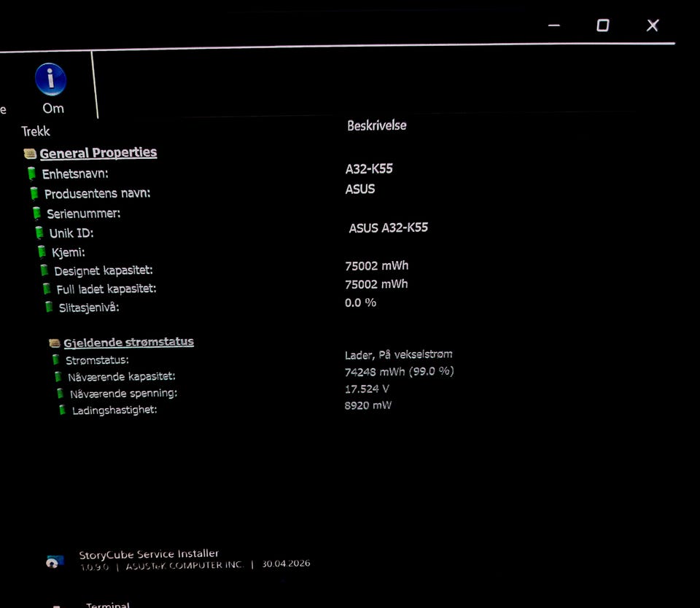The height and width of the screenshot is (608, 700).
Task: Click the Gjeldende strømstatus folder icon
Action: click(55, 343)
